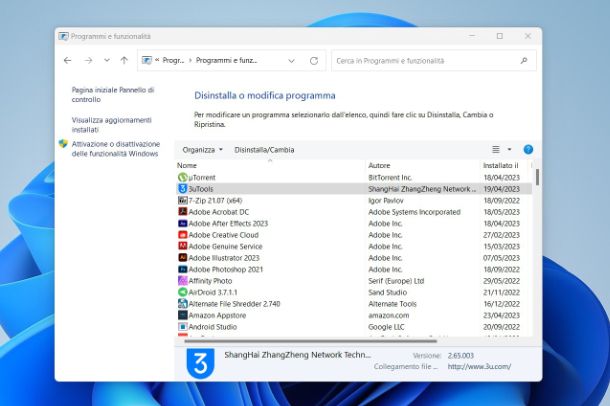Select Adobe Illustrator 2023 entry
The height and width of the screenshot is (406, 610).
(x=224, y=257)
